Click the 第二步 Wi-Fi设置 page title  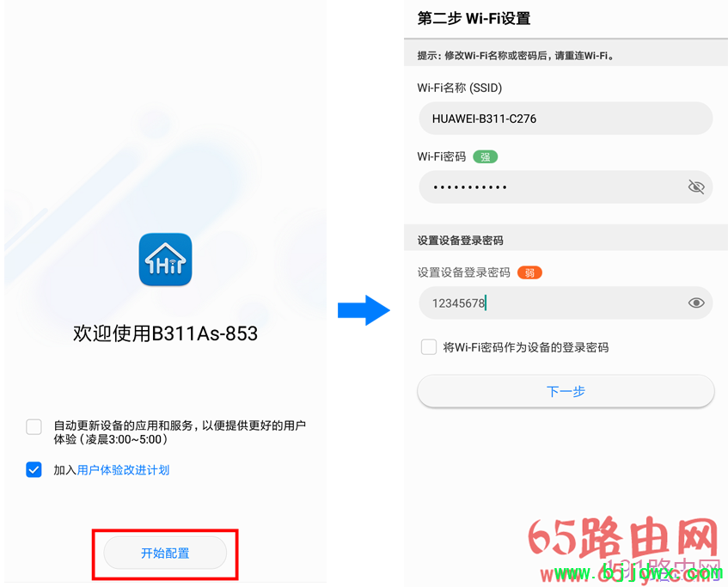(x=474, y=17)
